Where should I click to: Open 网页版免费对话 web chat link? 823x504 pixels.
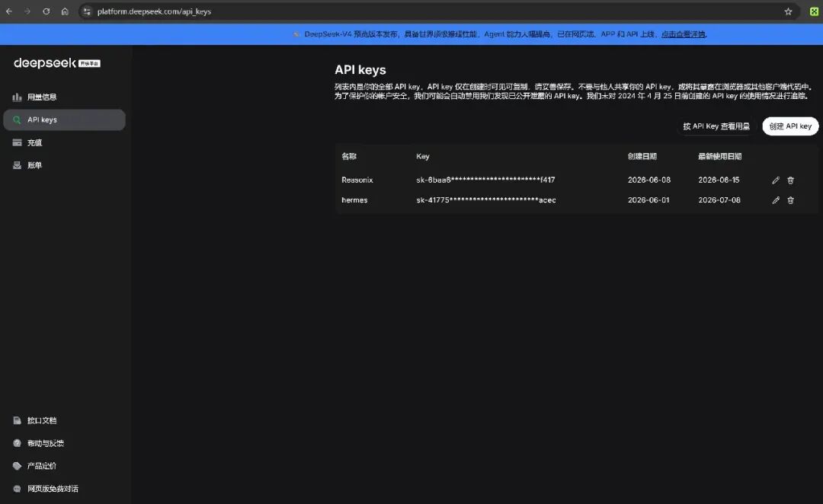click(x=53, y=489)
